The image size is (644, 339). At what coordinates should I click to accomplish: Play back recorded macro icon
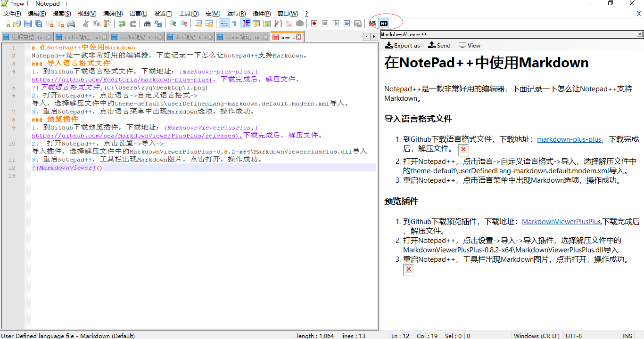pyautogui.click(x=336, y=23)
